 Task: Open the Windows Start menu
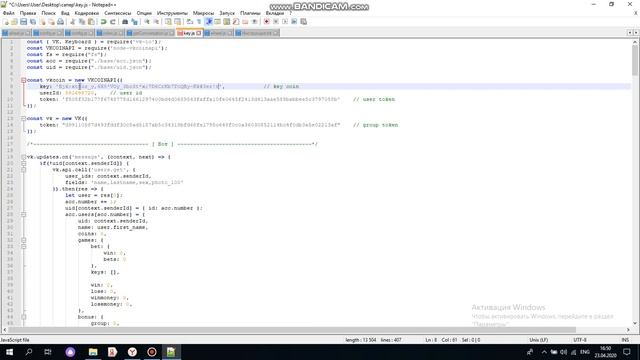(x=9, y=352)
